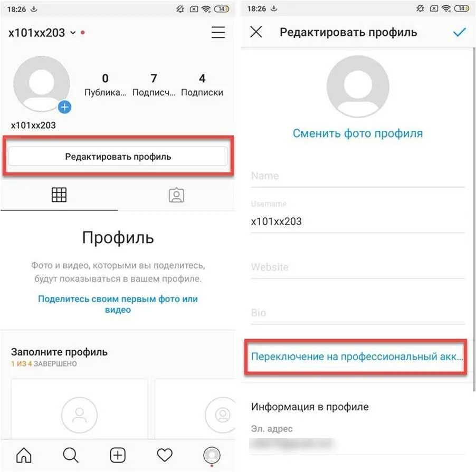Tap Сменить фото профиля link
The image size is (476, 472).
point(358,133)
